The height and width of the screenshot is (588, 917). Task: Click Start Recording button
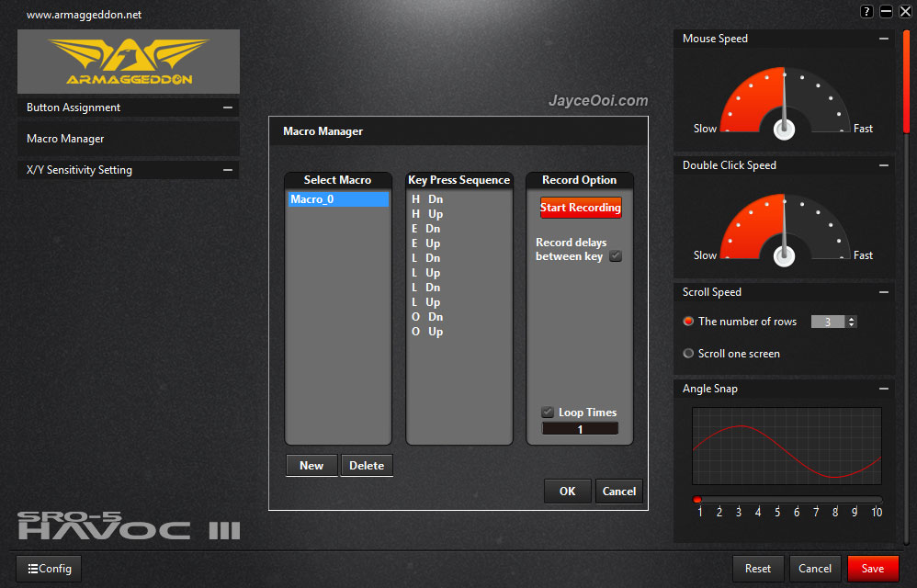click(x=580, y=208)
